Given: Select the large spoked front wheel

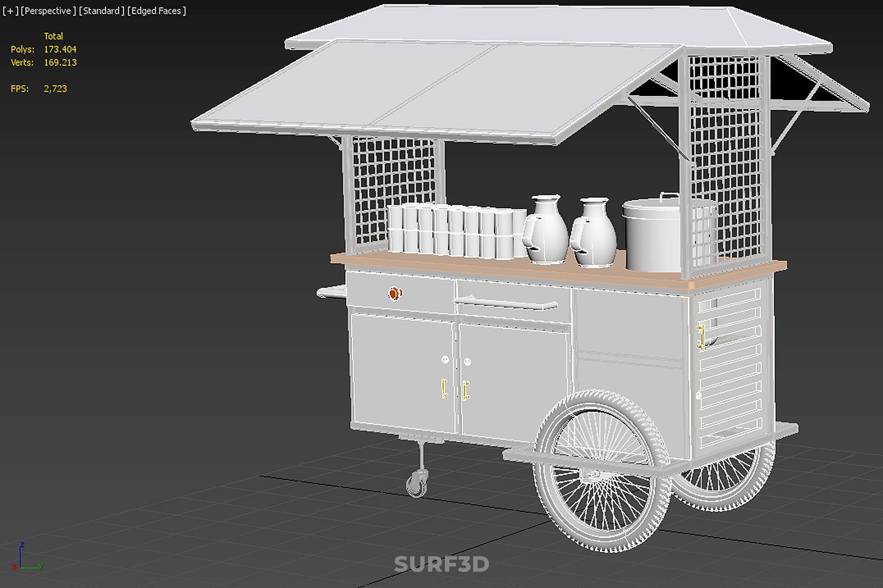Looking at the screenshot, I should click(x=602, y=471).
